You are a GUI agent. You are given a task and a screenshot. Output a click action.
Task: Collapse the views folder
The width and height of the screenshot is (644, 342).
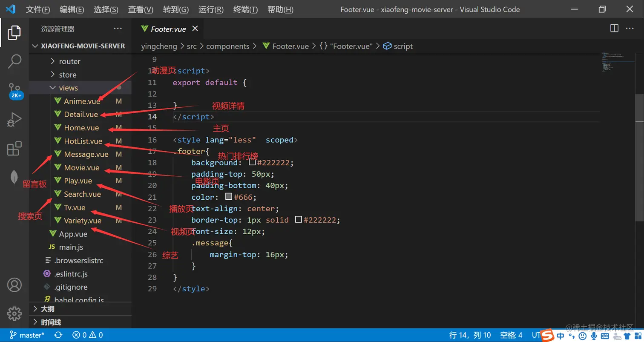pyautogui.click(x=80, y=88)
